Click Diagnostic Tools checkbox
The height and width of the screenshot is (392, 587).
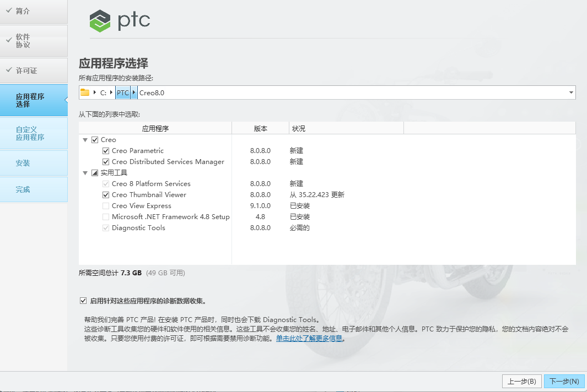pyautogui.click(x=106, y=228)
